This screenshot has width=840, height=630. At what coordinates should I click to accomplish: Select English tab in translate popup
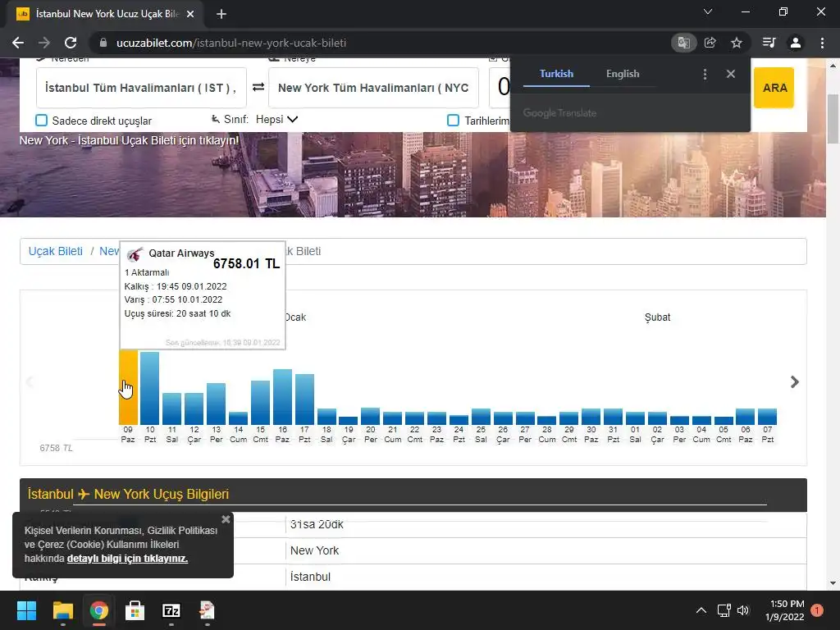coord(623,74)
